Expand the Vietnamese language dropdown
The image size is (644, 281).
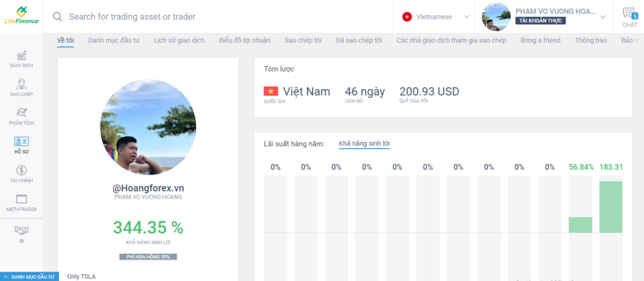coord(467,17)
